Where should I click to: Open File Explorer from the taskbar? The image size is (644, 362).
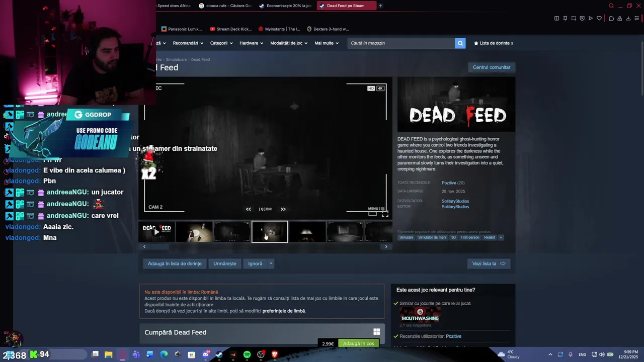click(108, 354)
